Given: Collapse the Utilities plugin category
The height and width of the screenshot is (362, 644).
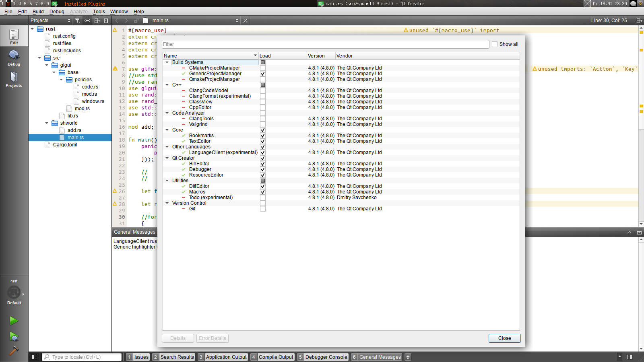Looking at the screenshot, I should [x=167, y=181].
